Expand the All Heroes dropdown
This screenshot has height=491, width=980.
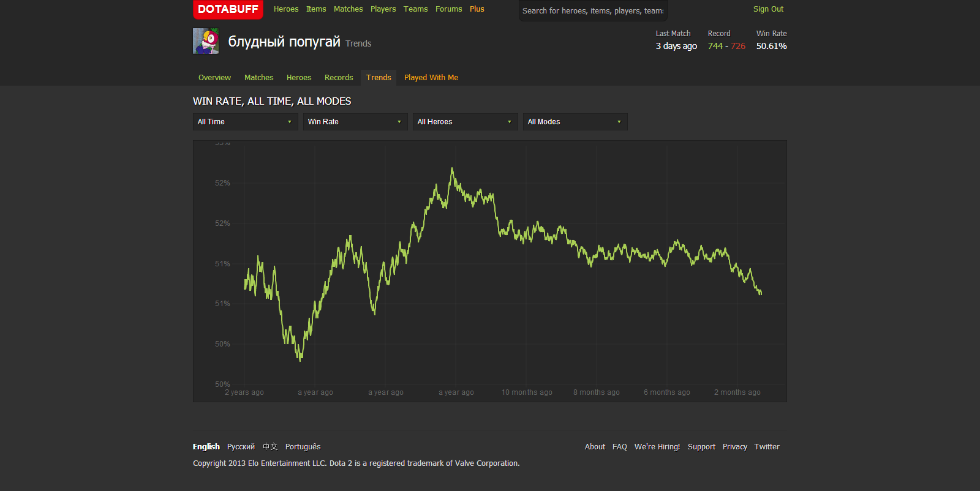(x=465, y=122)
